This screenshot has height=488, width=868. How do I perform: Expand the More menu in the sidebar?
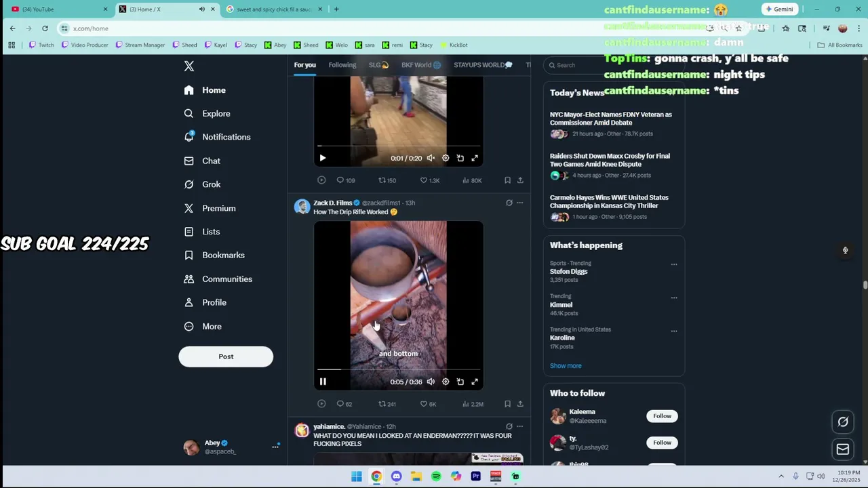(203, 326)
